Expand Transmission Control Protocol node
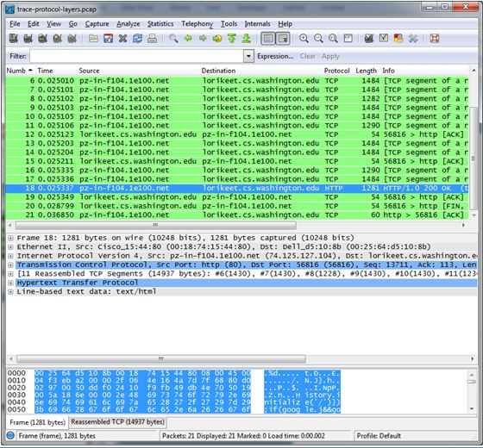The width and height of the screenshot is (483, 448). coord(10,265)
